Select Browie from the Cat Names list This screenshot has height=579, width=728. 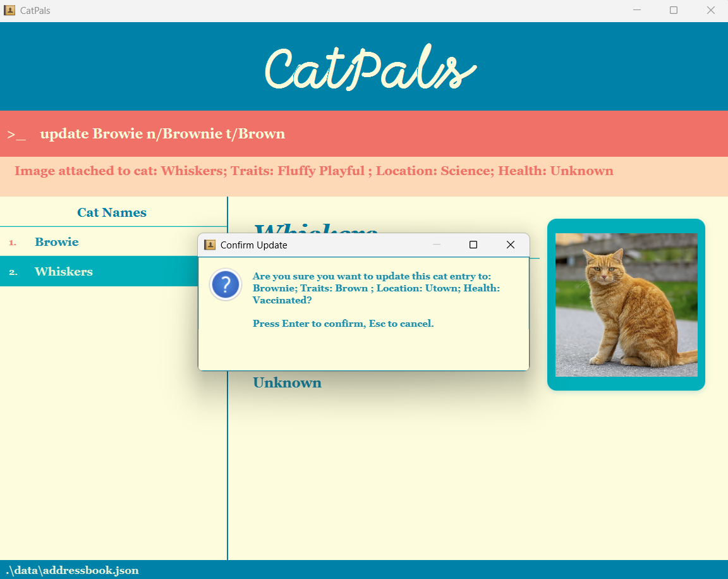click(x=57, y=241)
